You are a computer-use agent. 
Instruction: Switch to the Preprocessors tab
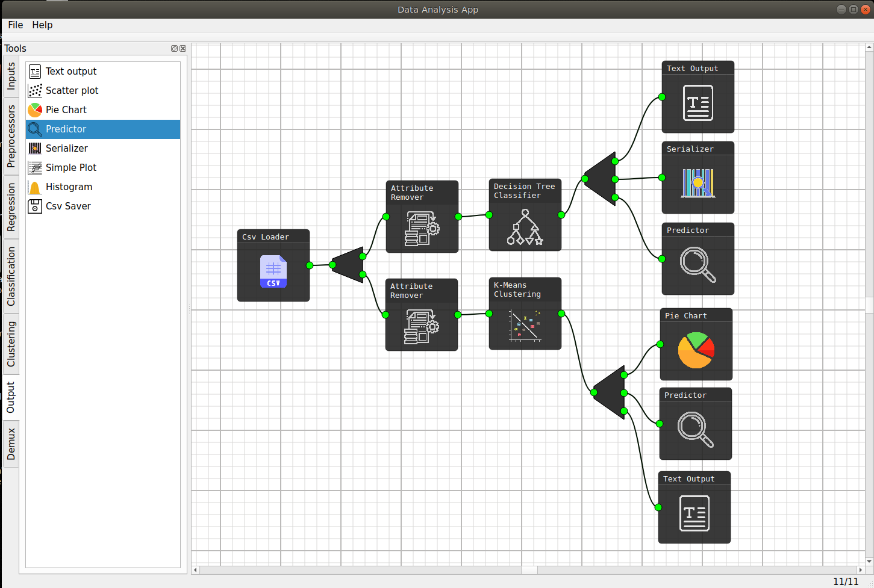[x=11, y=136]
